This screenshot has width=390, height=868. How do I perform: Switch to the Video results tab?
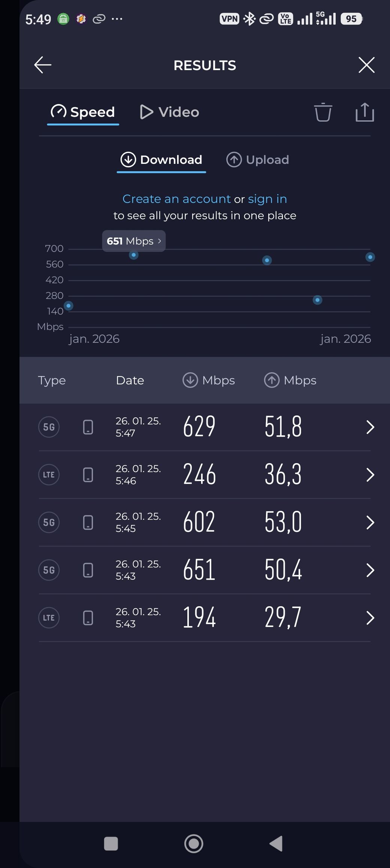click(169, 112)
